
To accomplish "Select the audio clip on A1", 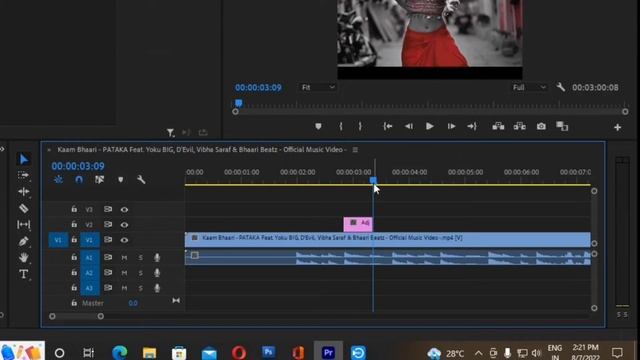I will point(387,258).
